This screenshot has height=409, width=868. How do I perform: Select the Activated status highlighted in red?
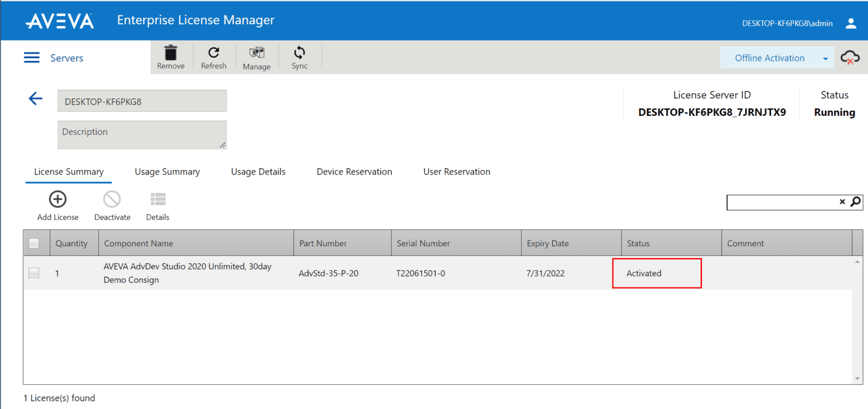[657, 273]
